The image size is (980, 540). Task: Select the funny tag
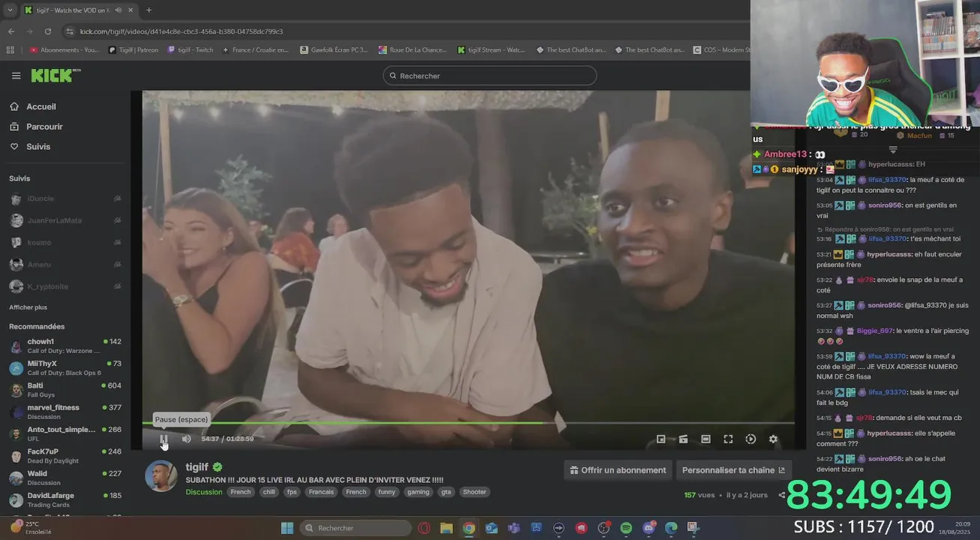point(387,492)
